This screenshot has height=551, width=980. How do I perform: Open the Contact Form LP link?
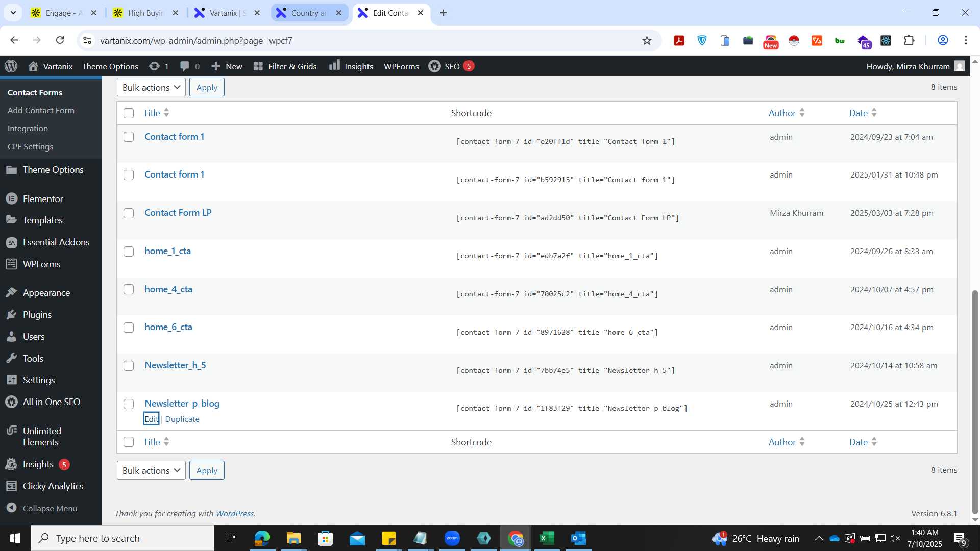click(x=178, y=213)
